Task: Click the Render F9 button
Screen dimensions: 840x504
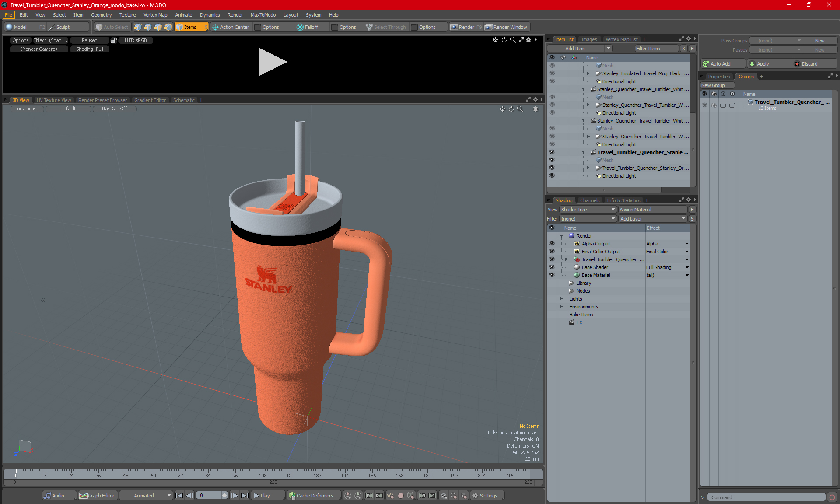Action: tap(466, 27)
